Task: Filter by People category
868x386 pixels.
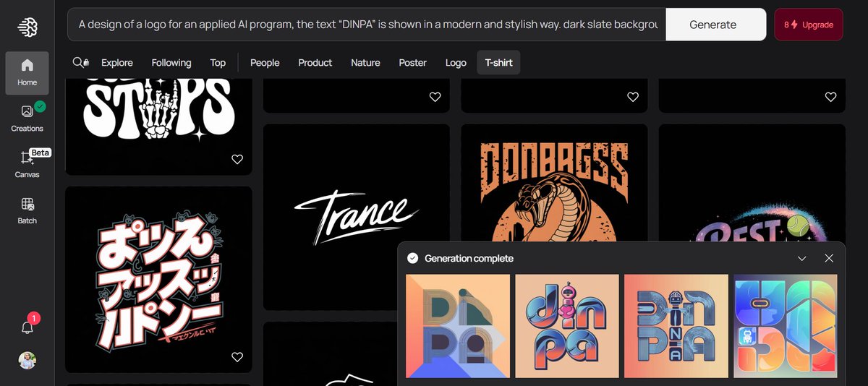Action: (x=265, y=63)
